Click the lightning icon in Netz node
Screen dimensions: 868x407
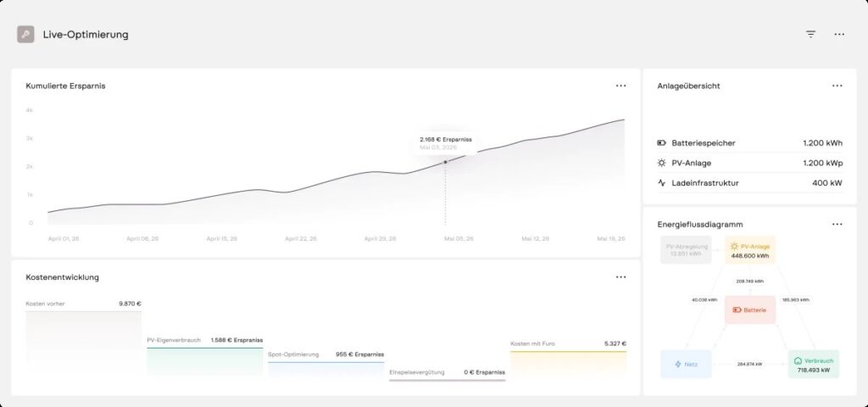coord(677,365)
